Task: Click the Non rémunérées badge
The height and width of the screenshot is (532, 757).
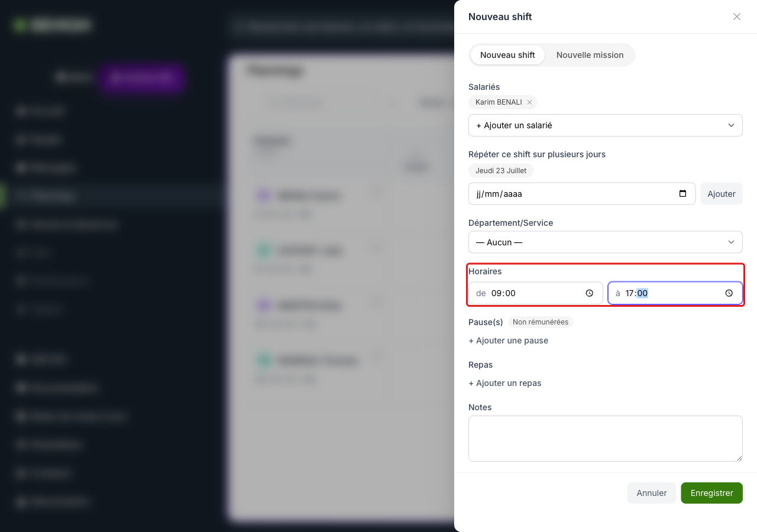Action: [x=541, y=322]
